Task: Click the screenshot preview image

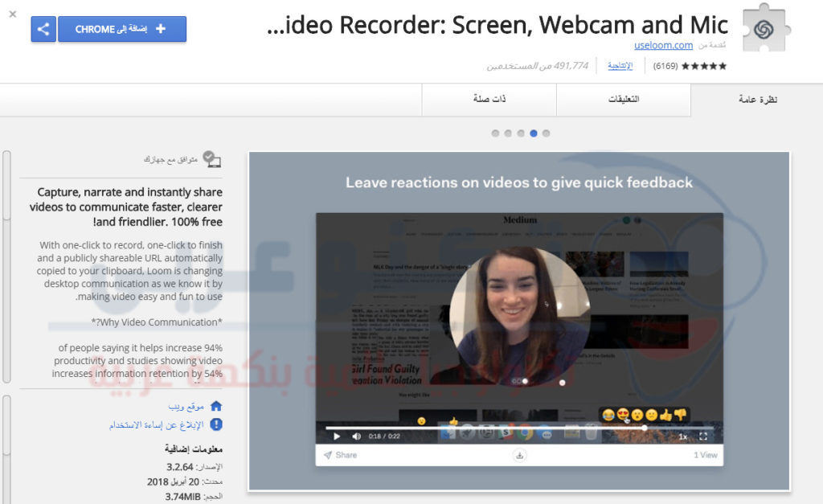Action: [519, 322]
